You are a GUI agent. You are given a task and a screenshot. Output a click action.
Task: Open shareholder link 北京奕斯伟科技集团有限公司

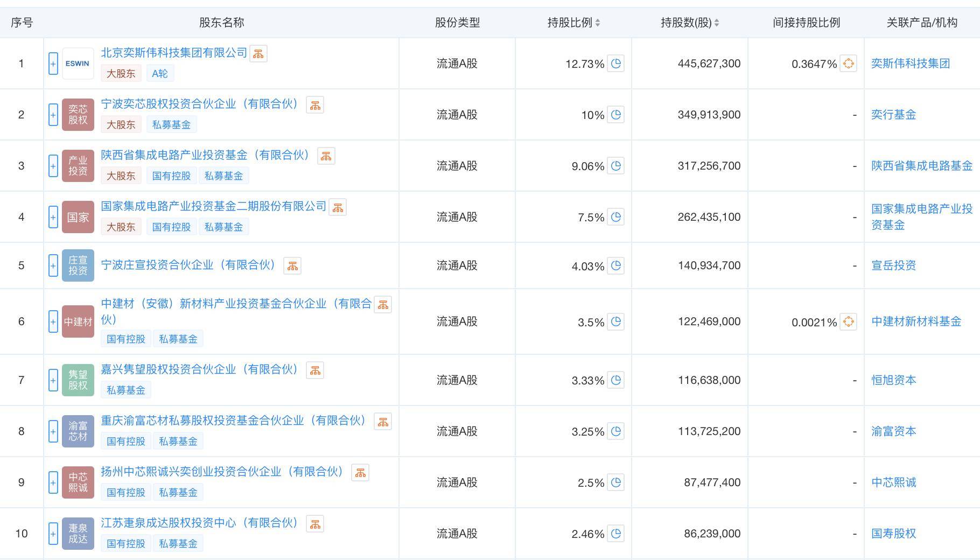coord(174,53)
